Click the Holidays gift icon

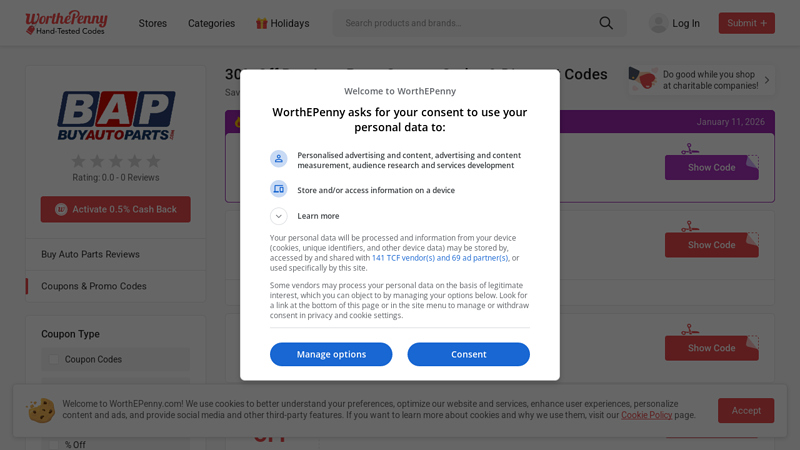[x=261, y=23]
